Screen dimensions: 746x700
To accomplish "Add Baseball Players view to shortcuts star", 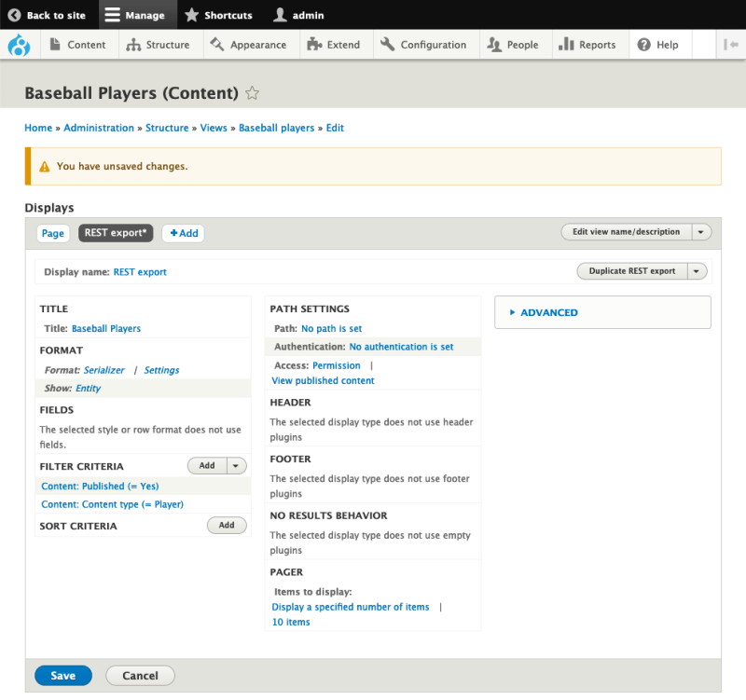I will [252, 93].
